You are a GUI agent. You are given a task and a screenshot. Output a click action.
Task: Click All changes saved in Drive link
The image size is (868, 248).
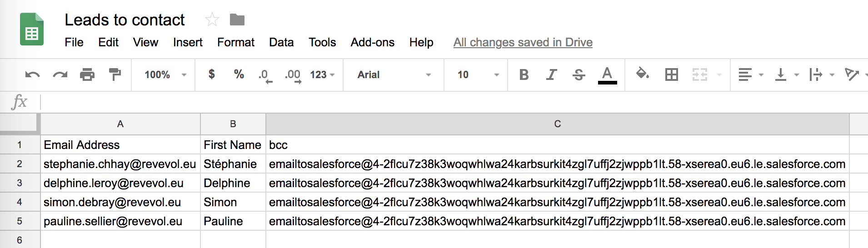(x=523, y=42)
